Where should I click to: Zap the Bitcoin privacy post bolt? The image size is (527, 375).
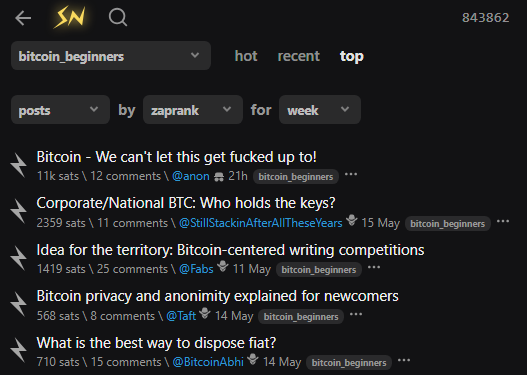(18, 304)
